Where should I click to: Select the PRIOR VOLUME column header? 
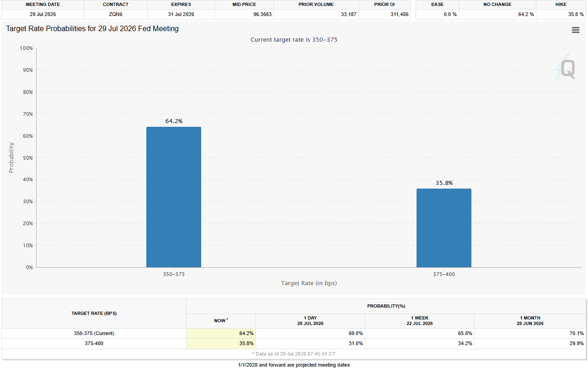[x=316, y=4]
